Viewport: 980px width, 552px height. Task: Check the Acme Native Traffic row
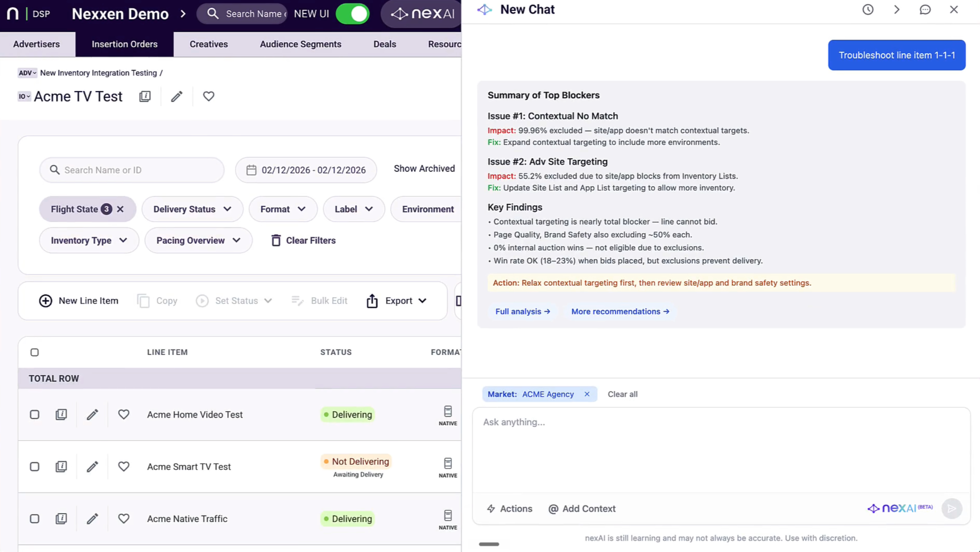(35, 519)
